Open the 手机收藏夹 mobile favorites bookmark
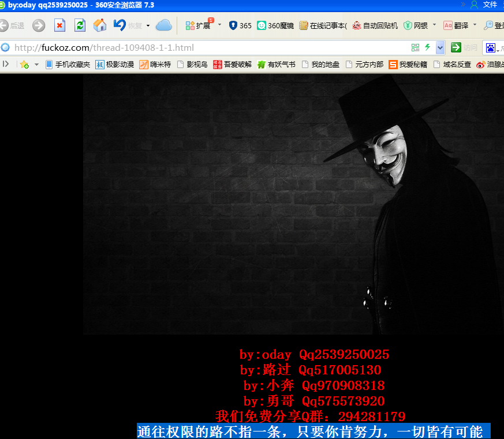The width and height of the screenshot is (504, 439). click(x=68, y=65)
